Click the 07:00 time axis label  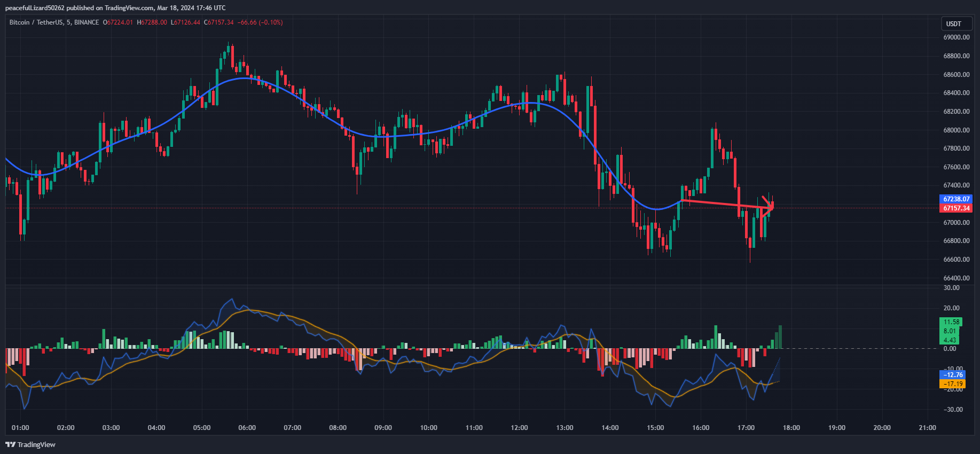[x=293, y=428]
